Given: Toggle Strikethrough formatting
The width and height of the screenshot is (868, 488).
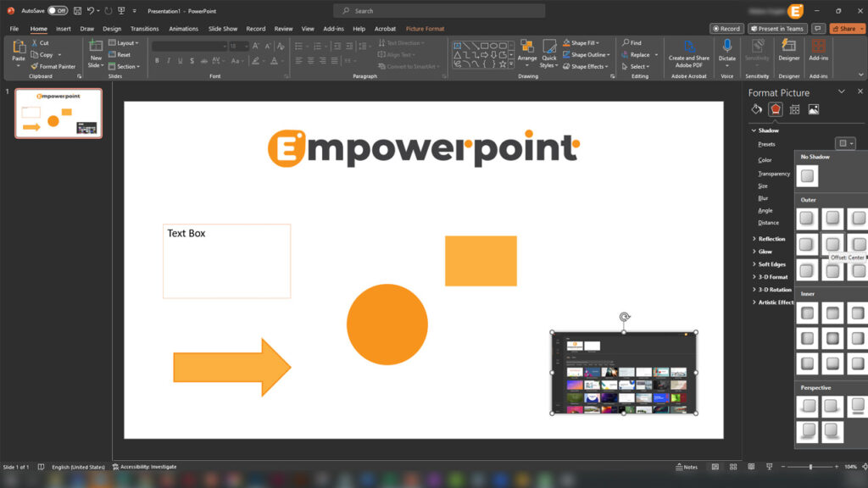Looking at the screenshot, I should tap(204, 61).
